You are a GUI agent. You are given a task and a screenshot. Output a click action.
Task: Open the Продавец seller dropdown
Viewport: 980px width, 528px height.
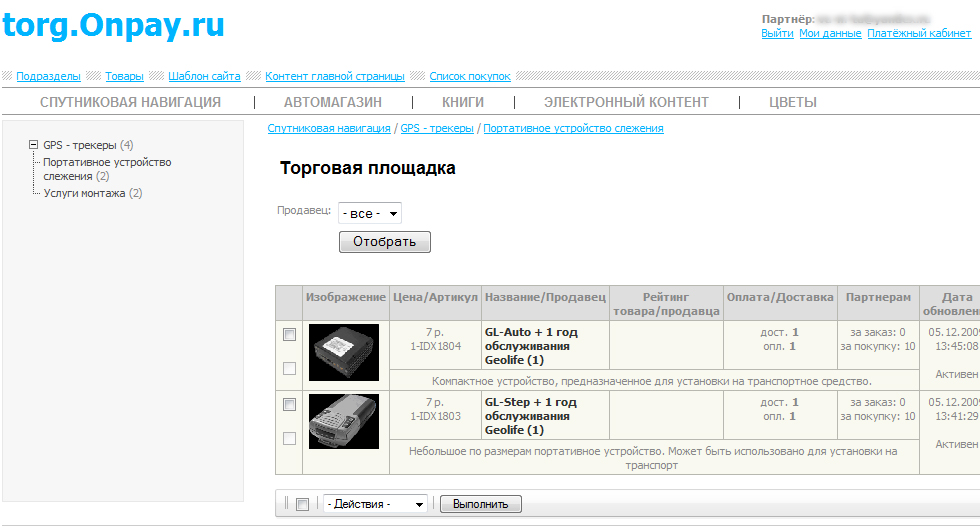369,213
